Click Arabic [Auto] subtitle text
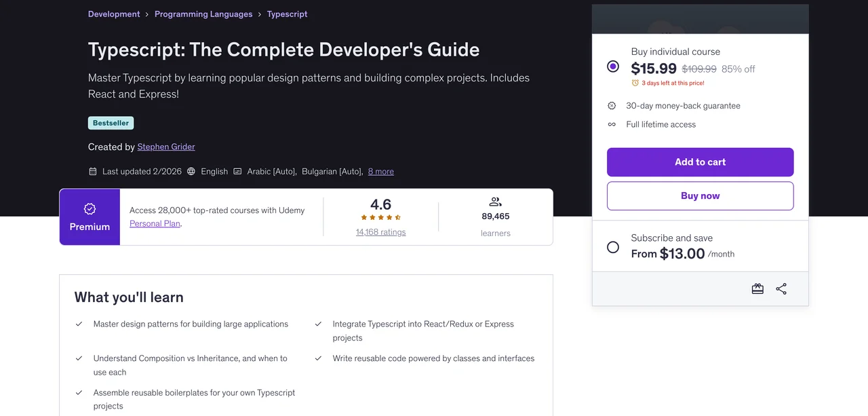The image size is (868, 416). 271,172
